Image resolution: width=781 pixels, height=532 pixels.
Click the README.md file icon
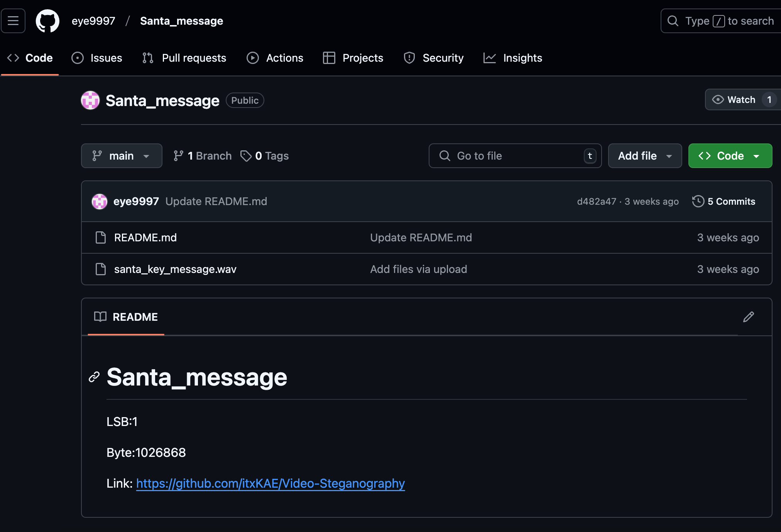click(101, 237)
